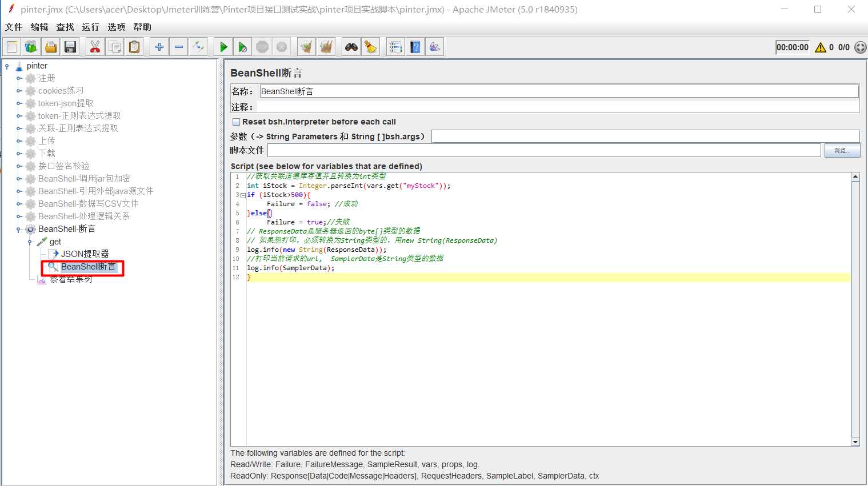
Task: Collapse the BeanShell-断言 thread group
Action: (x=19, y=230)
